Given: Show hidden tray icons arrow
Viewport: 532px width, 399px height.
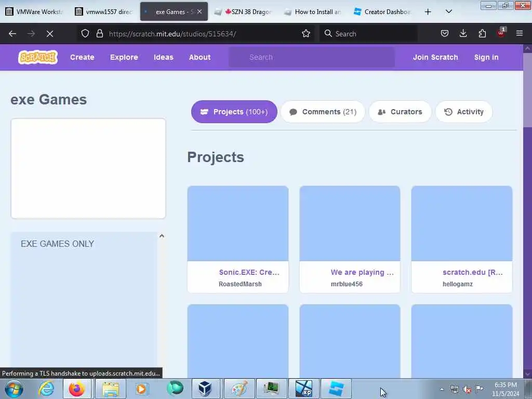Looking at the screenshot, I should [442, 390].
